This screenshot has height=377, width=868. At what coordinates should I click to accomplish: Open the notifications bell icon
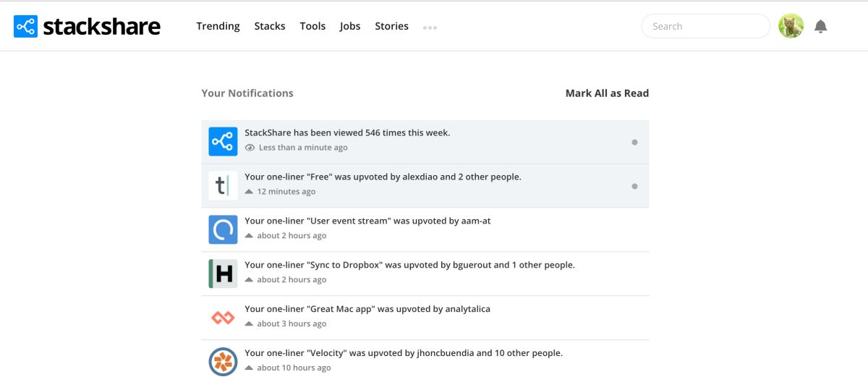coord(820,27)
